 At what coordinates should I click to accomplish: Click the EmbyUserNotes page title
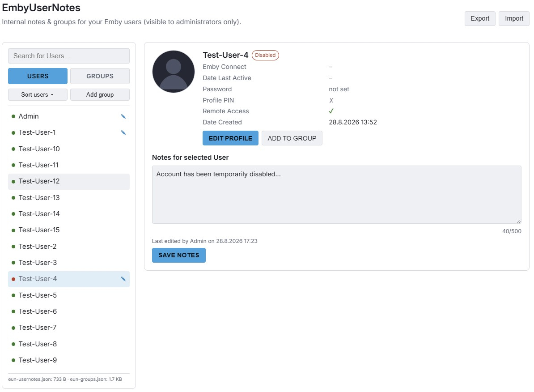tap(41, 8)
